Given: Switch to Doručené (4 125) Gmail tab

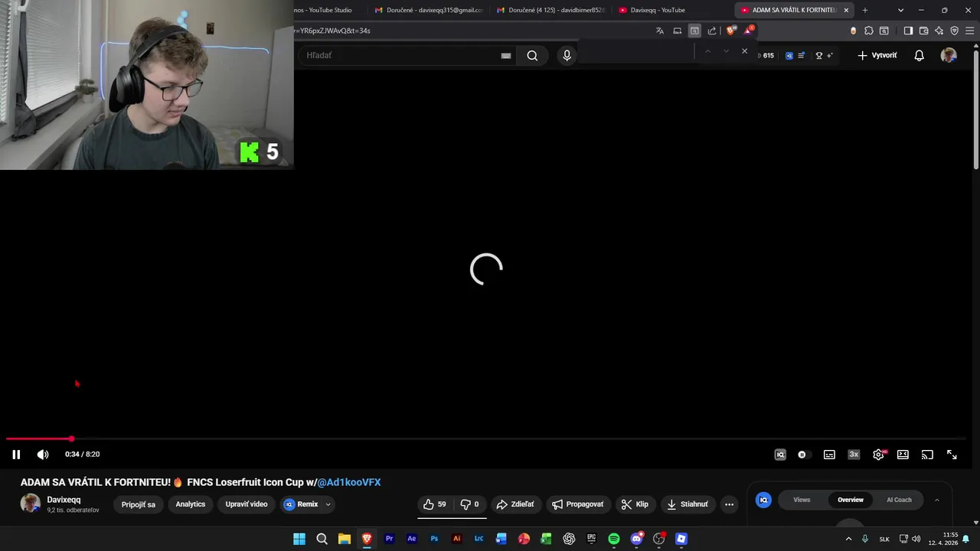Looking at the screenshot, I should pyautogui.click(x=551, y=10).
